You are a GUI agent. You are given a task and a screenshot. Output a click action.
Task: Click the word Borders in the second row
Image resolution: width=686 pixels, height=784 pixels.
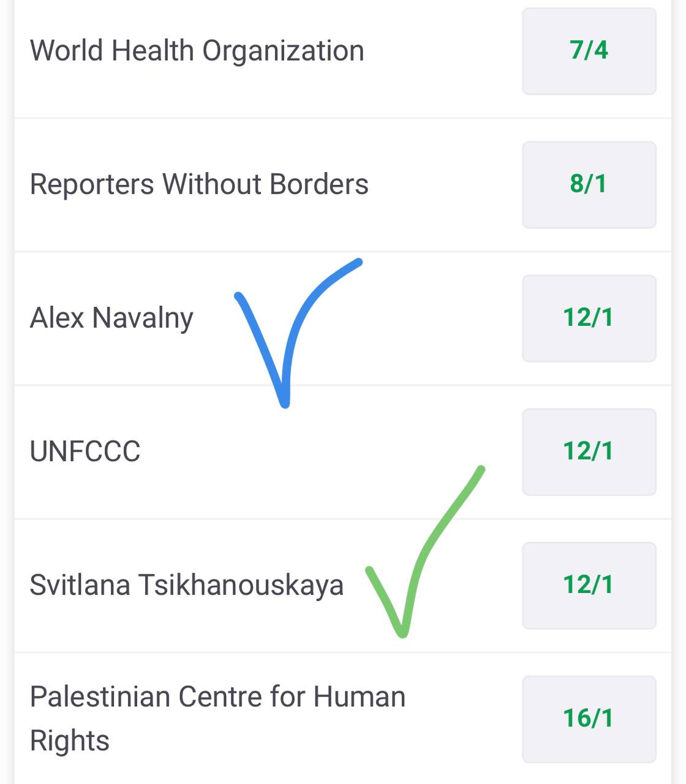pyautogui.click(x=318, y=184)
